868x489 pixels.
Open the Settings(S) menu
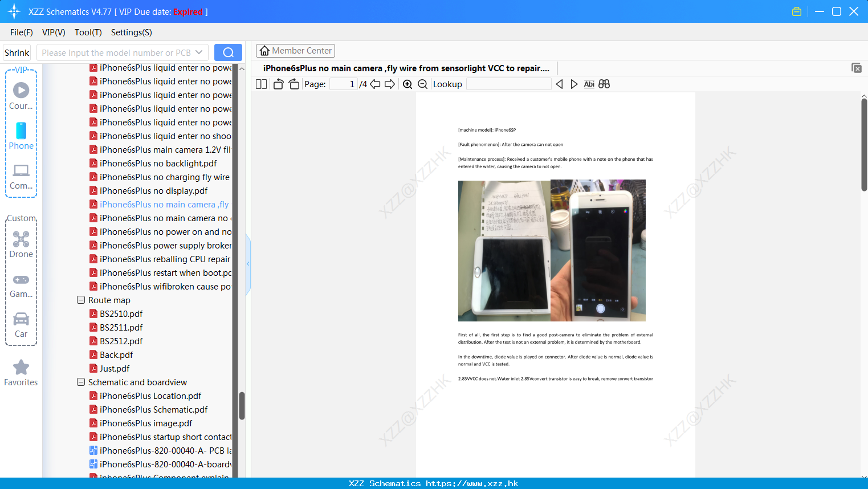tap(132, 32)
